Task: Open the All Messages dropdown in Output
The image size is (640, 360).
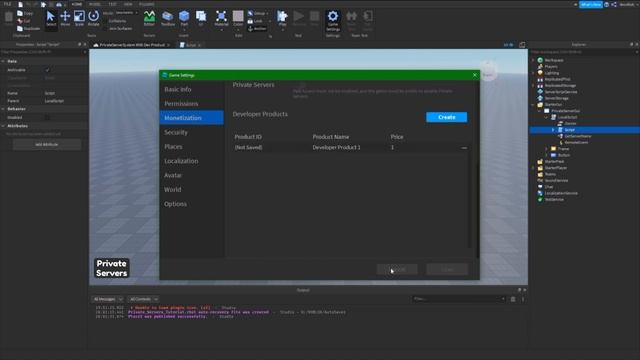Action: click(108, 299)
